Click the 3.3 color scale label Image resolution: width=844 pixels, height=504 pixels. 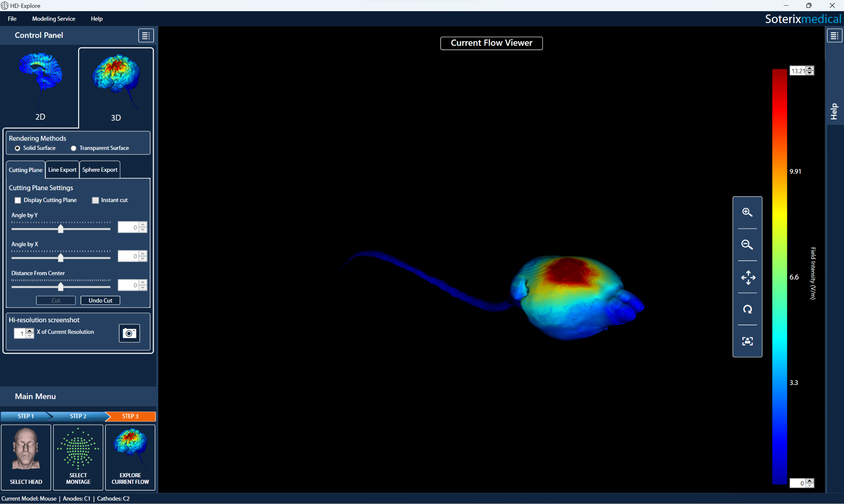point(794,383)
